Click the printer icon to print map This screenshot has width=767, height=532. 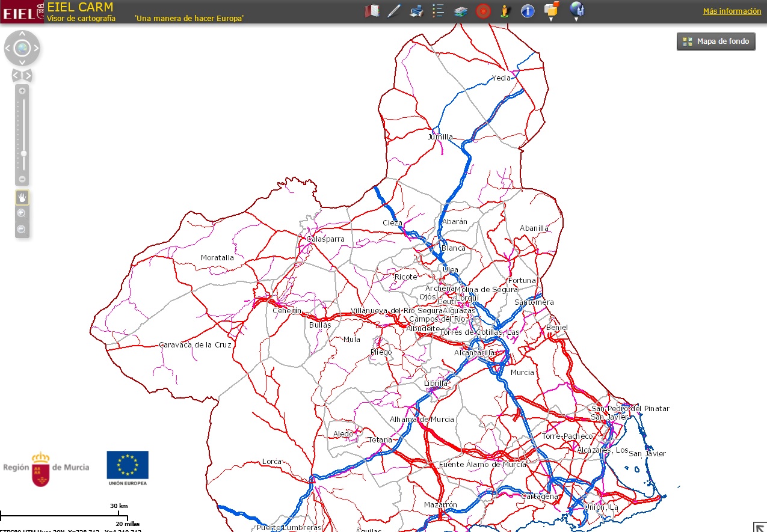click(x=416, y=11)
